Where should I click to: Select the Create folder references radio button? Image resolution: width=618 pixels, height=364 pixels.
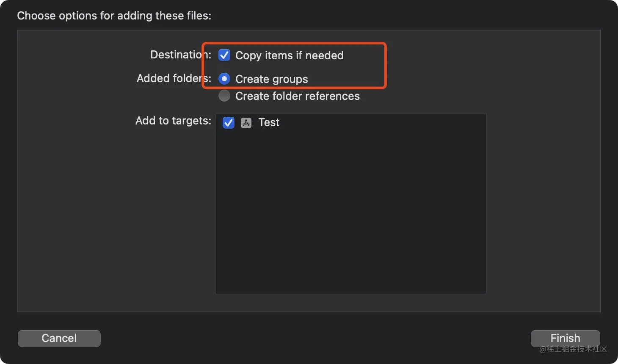[x=224, y=96]
